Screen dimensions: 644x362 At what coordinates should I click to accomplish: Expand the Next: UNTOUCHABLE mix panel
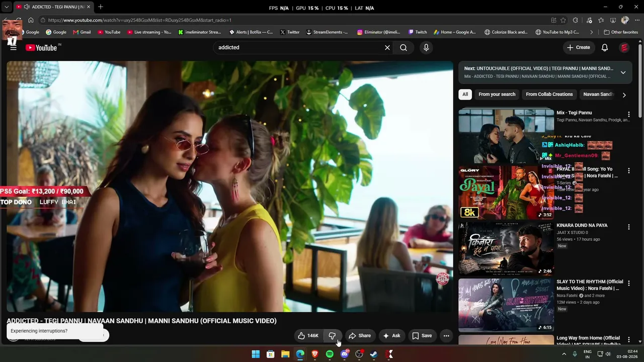pos(623,72)
